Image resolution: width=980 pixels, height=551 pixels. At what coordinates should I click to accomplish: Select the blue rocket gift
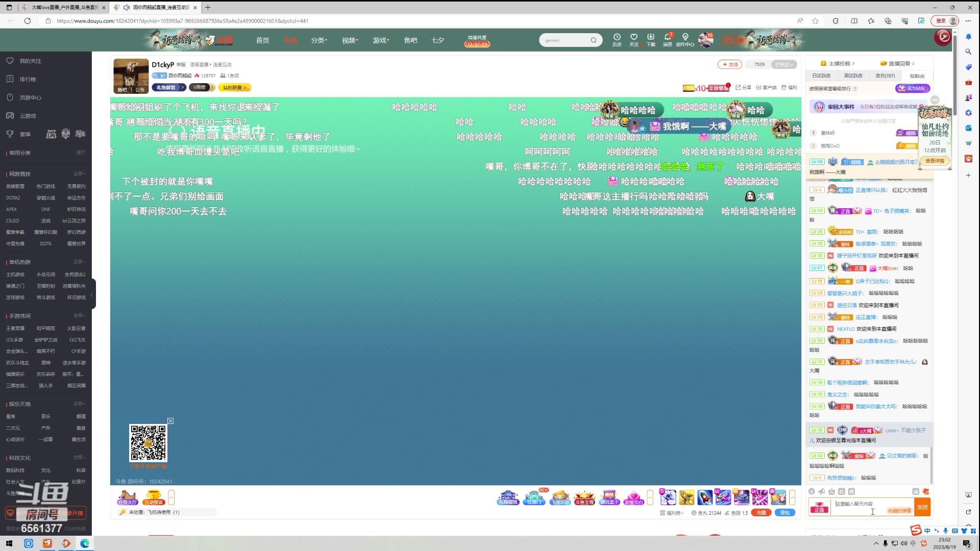[x=704, y=497]
